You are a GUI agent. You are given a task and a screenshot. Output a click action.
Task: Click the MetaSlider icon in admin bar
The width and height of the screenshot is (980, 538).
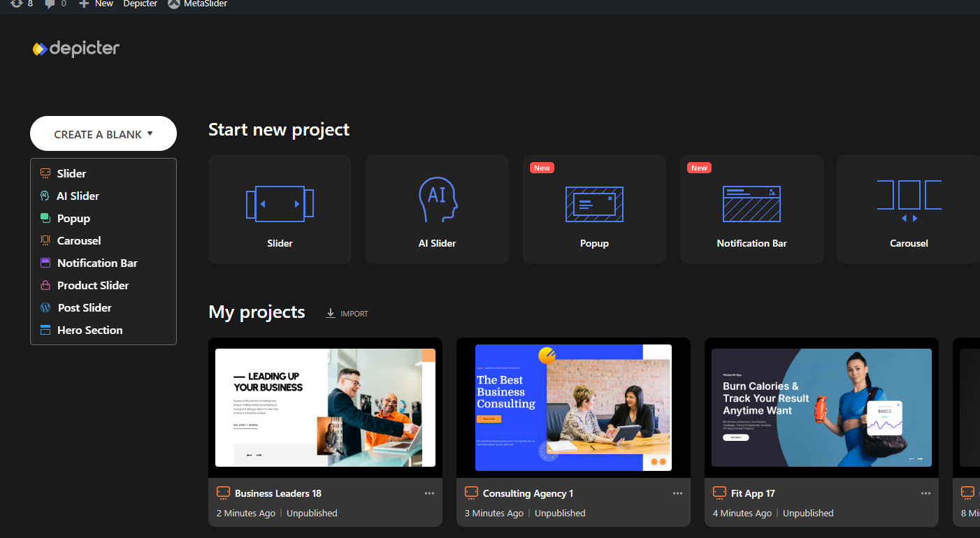click(x=174, y=3)
